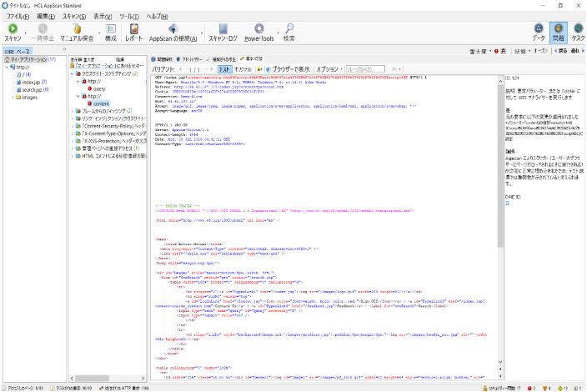Image resolution: width=587 pixels, height=392 pixels.
Task: Open the スキャン(S) menu
Action: click(74, 17)
